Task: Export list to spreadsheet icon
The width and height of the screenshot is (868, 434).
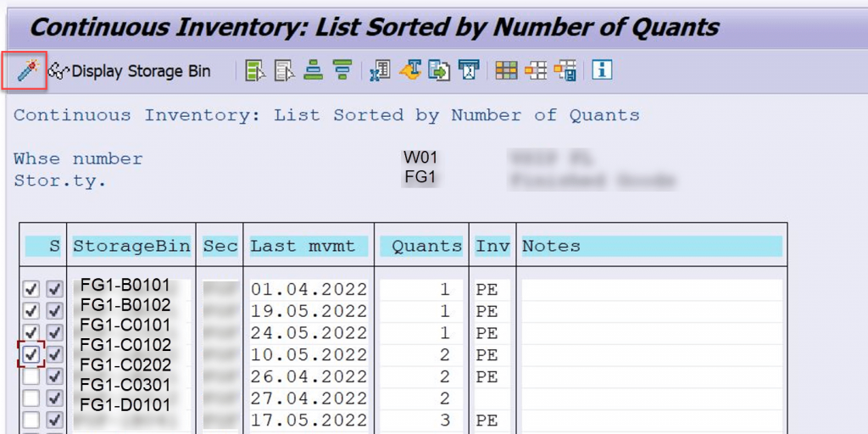Action: (381, 71)
